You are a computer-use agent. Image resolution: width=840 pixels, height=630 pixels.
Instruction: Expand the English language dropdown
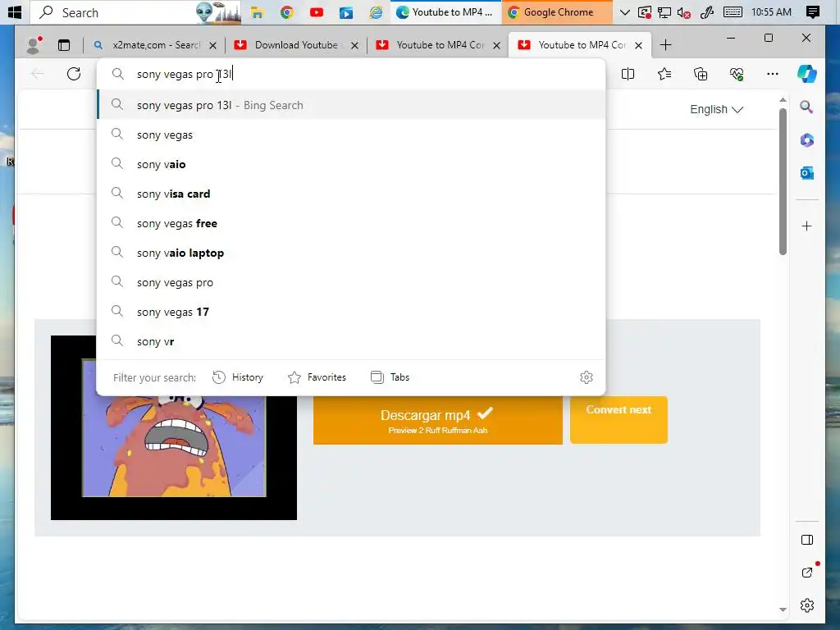pos(716,109)
